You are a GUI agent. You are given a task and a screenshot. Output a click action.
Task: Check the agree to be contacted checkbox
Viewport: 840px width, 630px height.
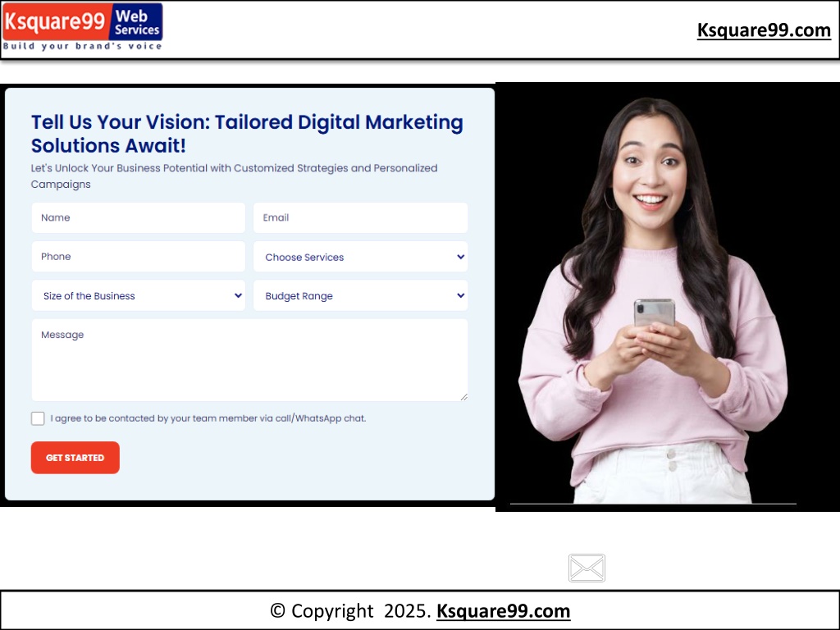38,418
